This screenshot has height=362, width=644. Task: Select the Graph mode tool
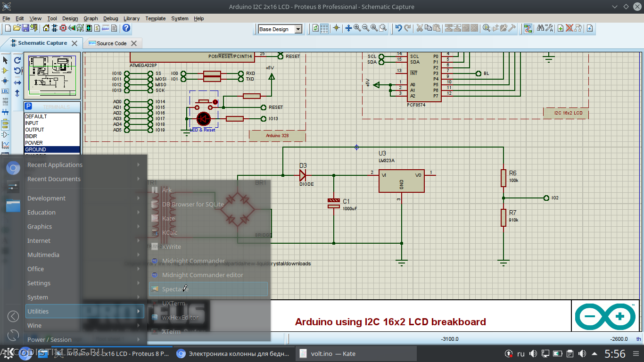(x=6, y=145)
